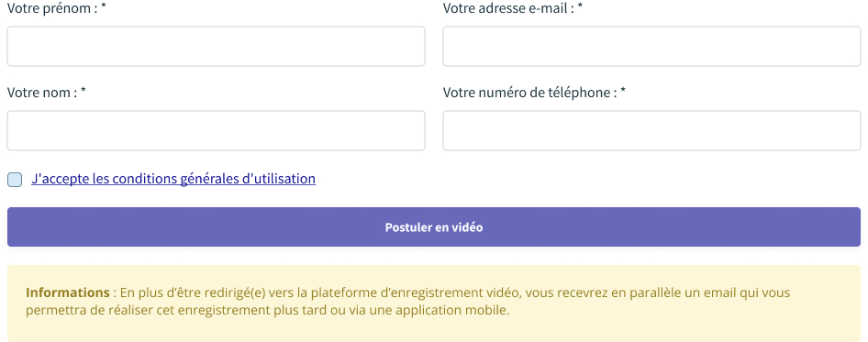Tick the terms of use acceptance checkbox
Viewport: 868px width, 342px height.
pos(15,180)
